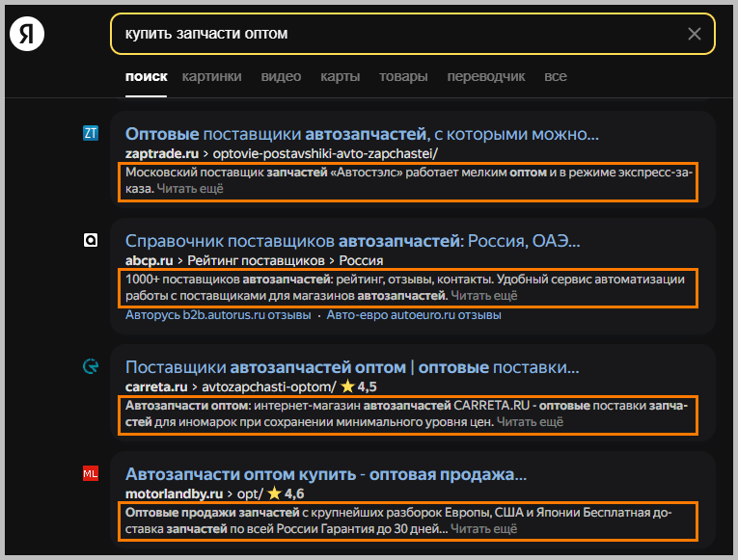
Task: Click the red ML favicon of motorlandby.ru
Action: pos(91,473)
